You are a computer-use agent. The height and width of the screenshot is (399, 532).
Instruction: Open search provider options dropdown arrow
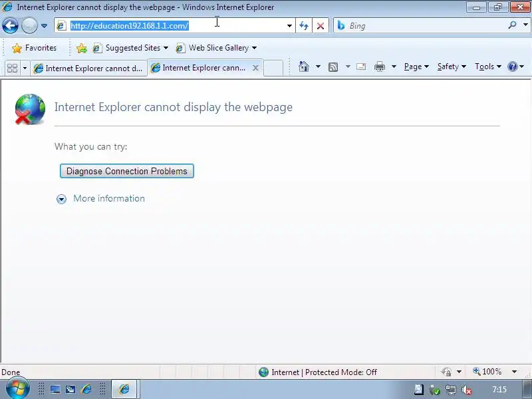tap(525, 25)
